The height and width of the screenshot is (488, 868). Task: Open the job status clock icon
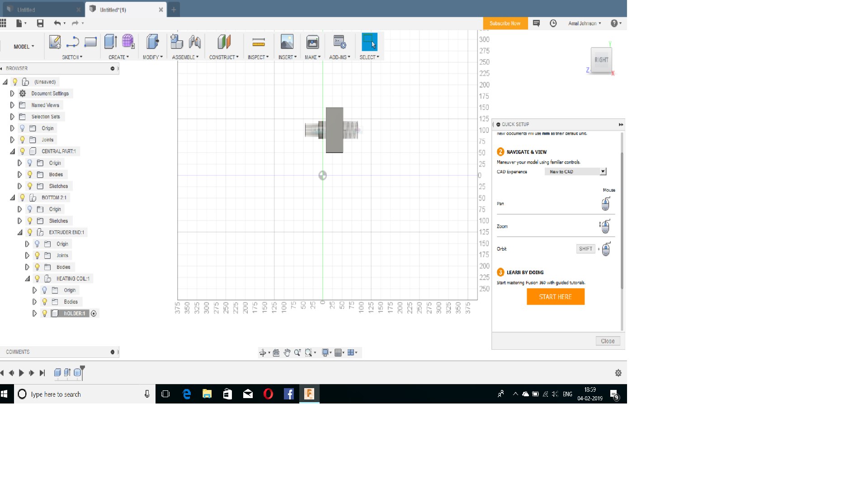[553, 23]
